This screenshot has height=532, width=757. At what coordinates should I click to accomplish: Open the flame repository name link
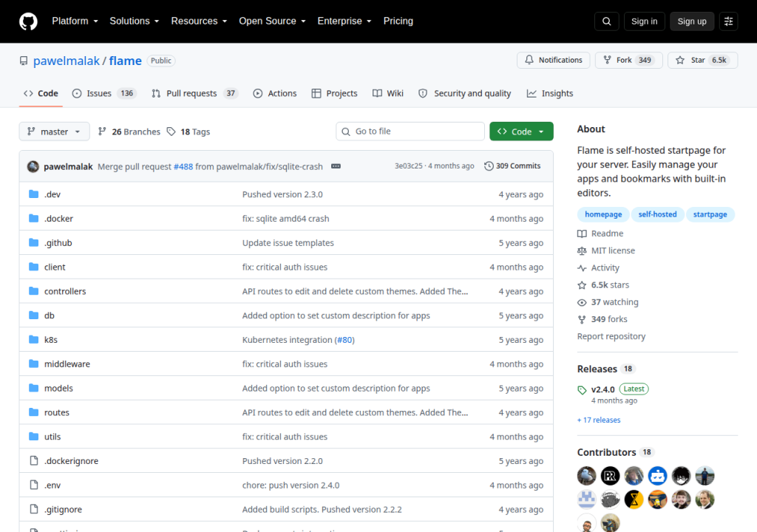click(126, 61)
